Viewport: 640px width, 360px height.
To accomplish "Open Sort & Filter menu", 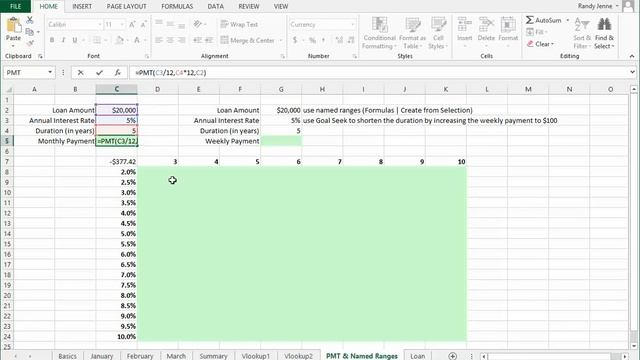I will (582, 33).
